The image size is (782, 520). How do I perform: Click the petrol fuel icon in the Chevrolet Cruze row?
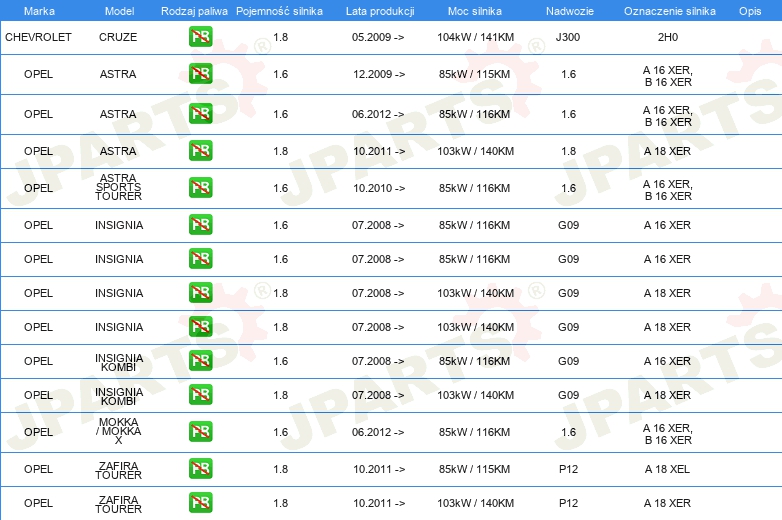pos(200,37)
